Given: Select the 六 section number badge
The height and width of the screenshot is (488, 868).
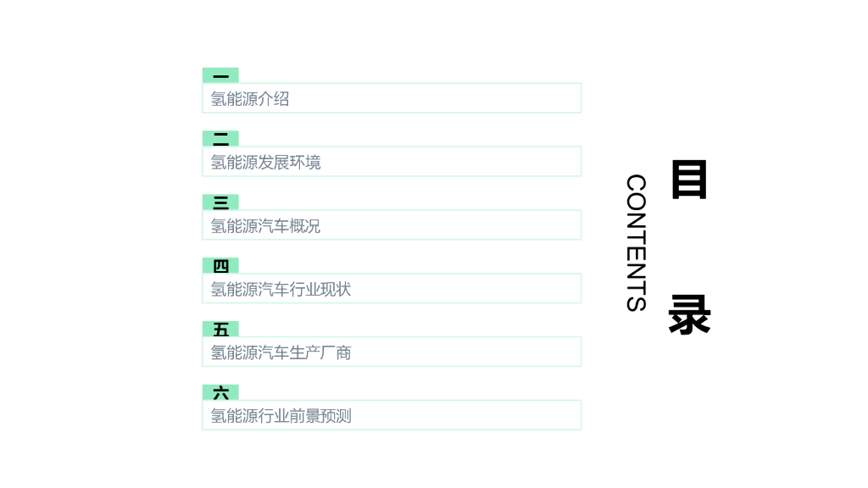Looking at the screenshot, I should click(x=220, y=392).
